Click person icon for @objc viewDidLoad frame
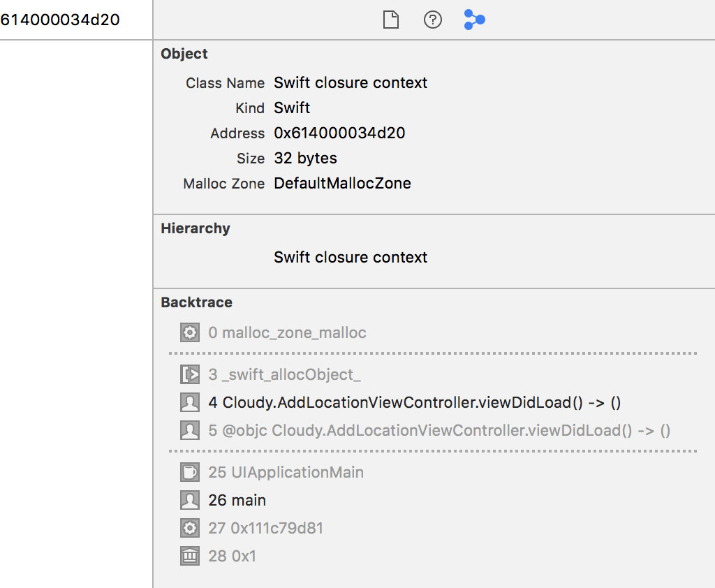 point(189,430)
